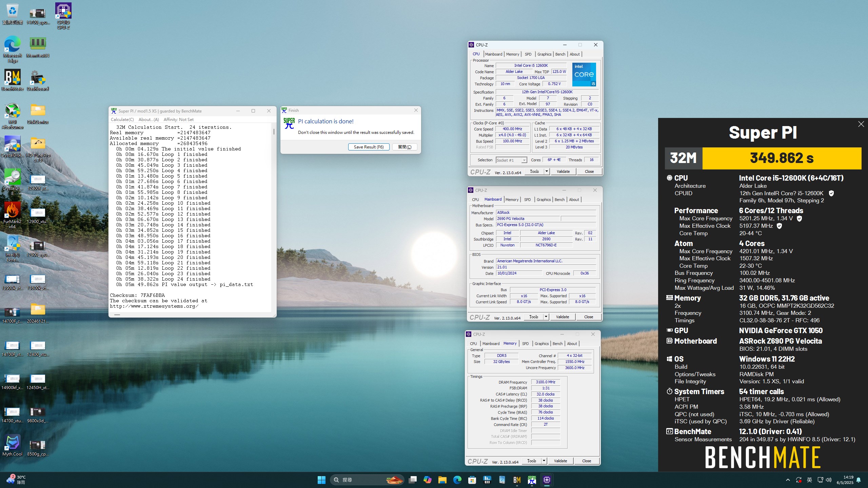Click the 349.862 s result in BenchMate

click(782, 158)
